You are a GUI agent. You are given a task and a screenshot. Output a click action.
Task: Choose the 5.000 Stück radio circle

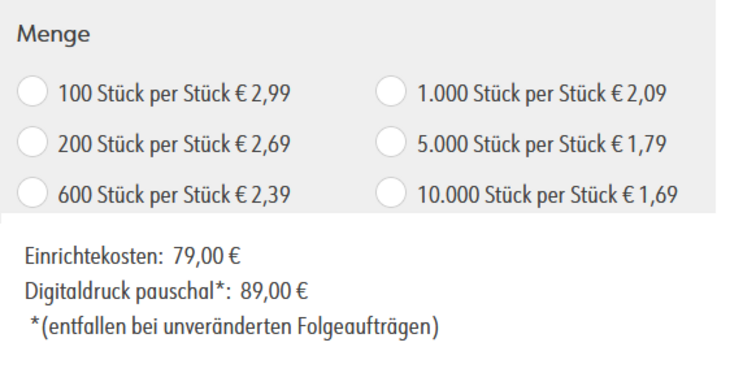(x=391, y=142)
